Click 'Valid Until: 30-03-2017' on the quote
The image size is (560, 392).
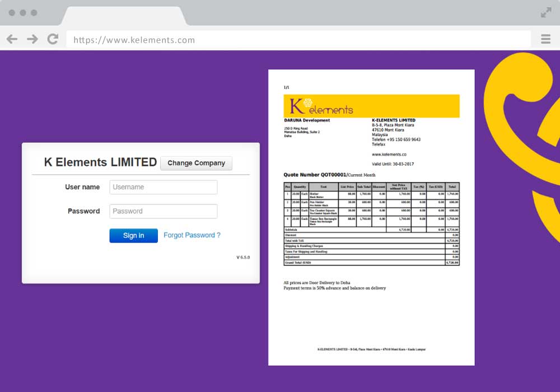point(393,164)
